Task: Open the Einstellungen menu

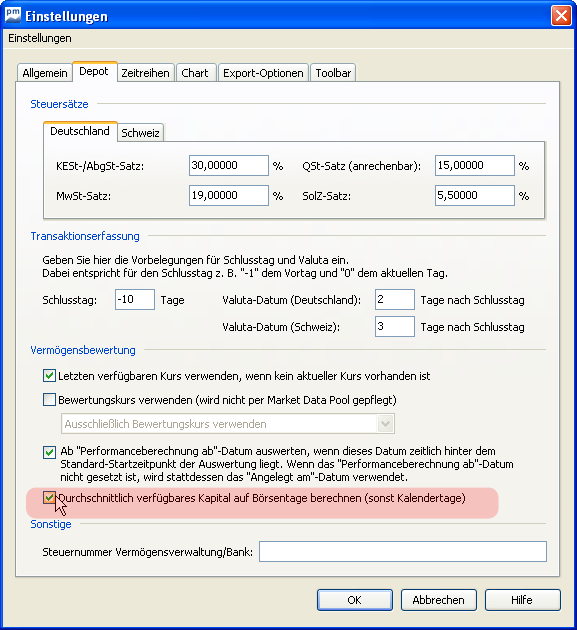Action: (40, 38)
